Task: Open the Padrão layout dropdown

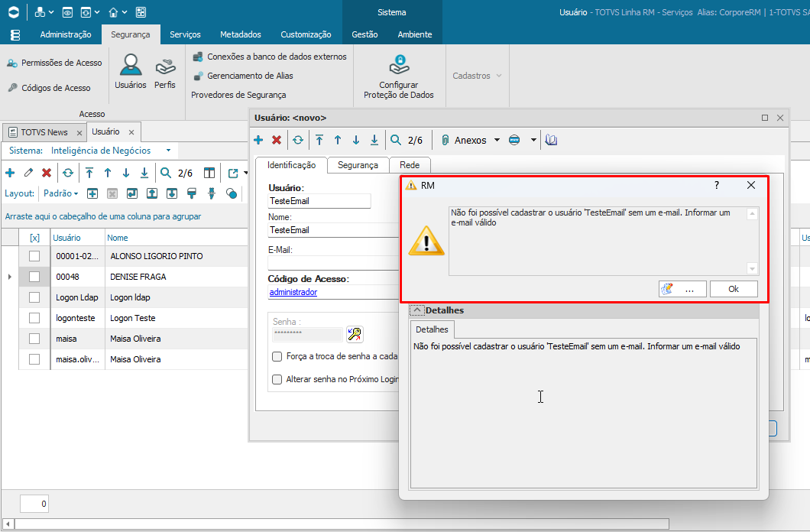Action: point(61,193)
